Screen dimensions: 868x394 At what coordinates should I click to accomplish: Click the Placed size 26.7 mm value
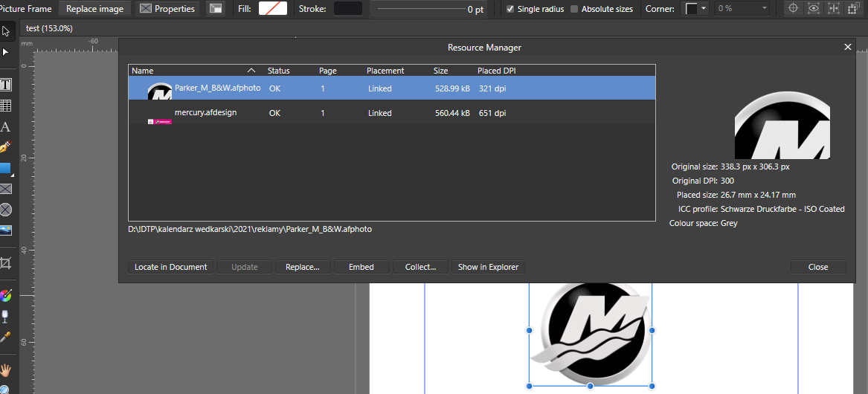tap(758, 195)
